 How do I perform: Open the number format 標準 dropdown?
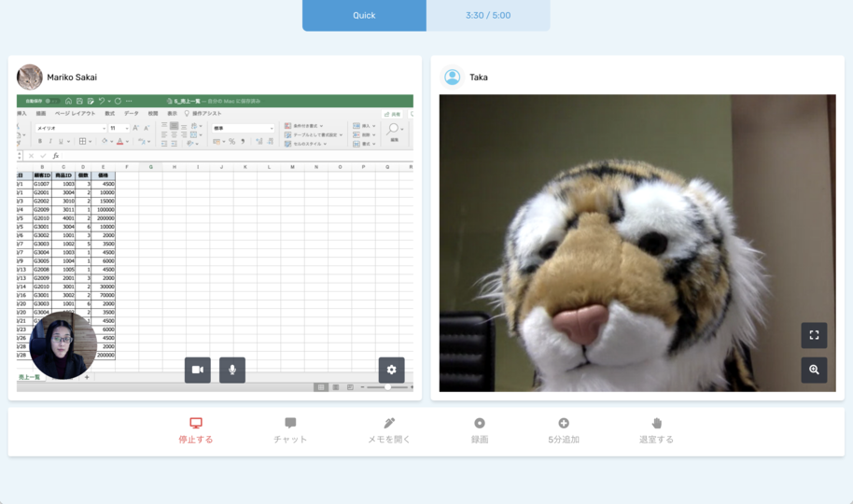click(244, 129)
